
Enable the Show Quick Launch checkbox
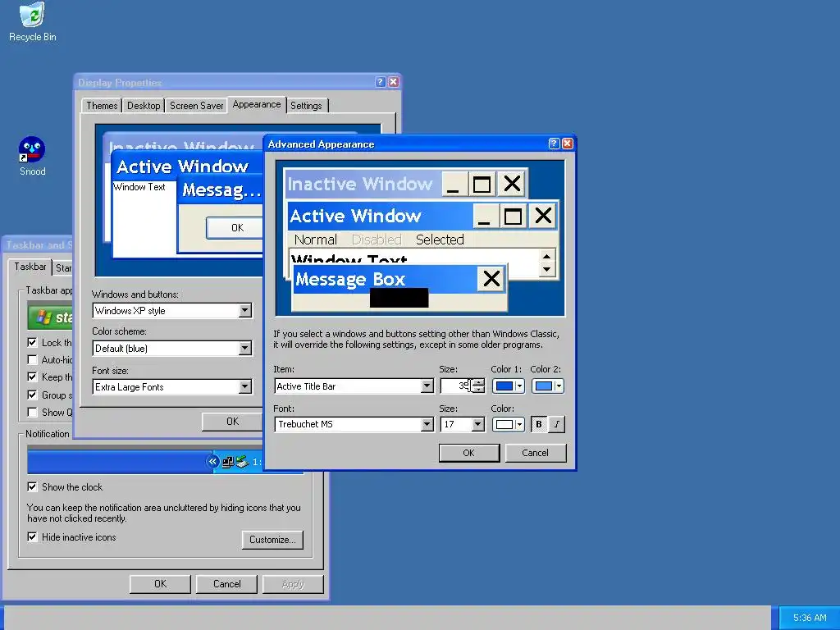[33, 412]
